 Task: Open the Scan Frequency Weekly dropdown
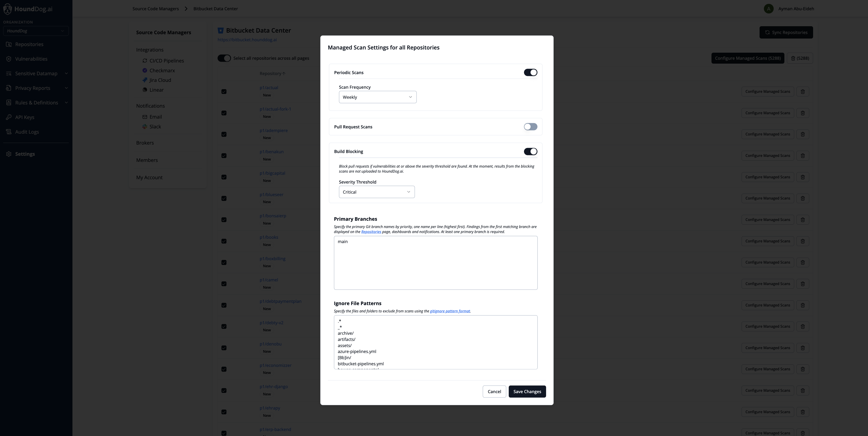click(378, 97)
